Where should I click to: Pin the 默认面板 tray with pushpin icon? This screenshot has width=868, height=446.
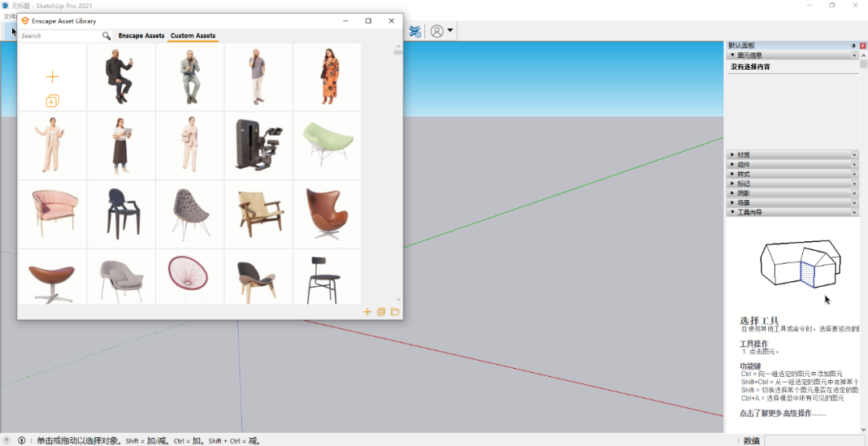854,46
